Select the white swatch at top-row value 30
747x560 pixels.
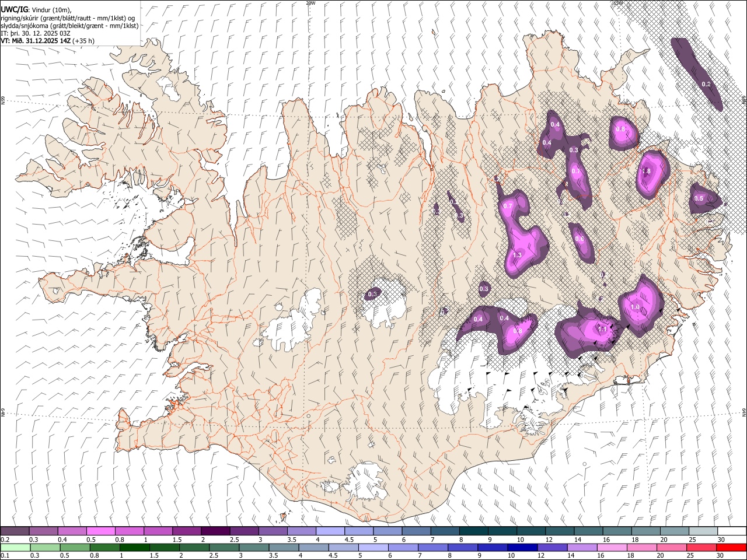(x=731, y=531)
